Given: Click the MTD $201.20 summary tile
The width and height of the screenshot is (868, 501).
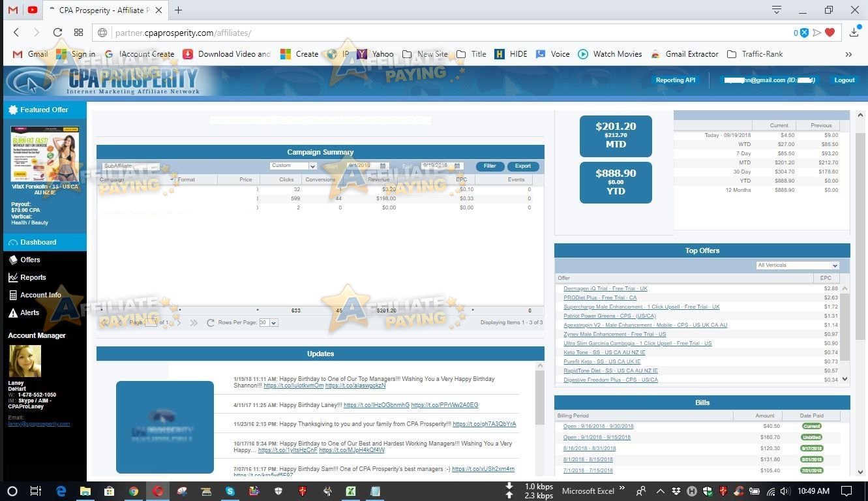Looking at the screenshot, I should (x=616, y=136).
